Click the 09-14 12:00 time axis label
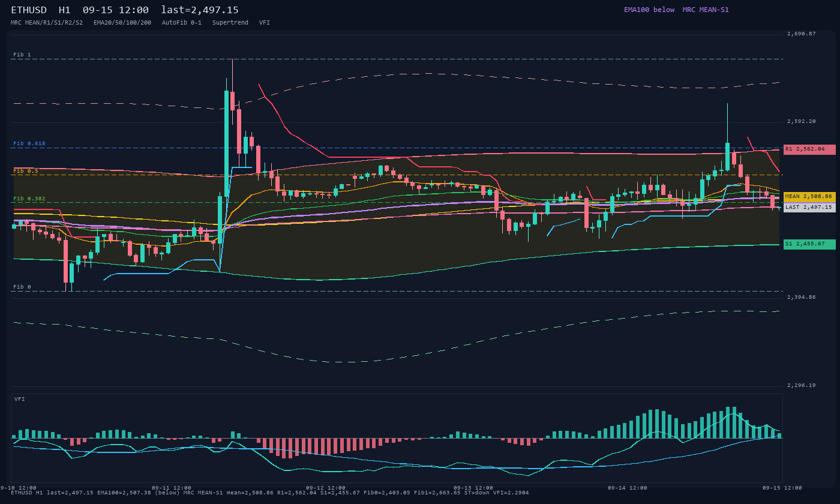This screenshot has height=504, width=840. pyautogui.click(x=628, y=488)
